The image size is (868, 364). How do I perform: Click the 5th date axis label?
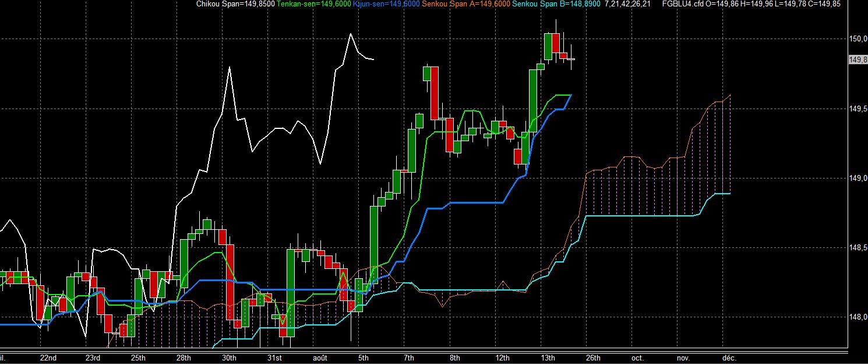[x=364, y=358]
